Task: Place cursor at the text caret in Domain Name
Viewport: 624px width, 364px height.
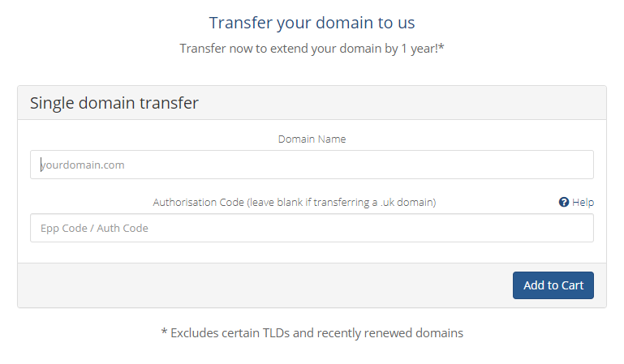Action: pos(41,165)
